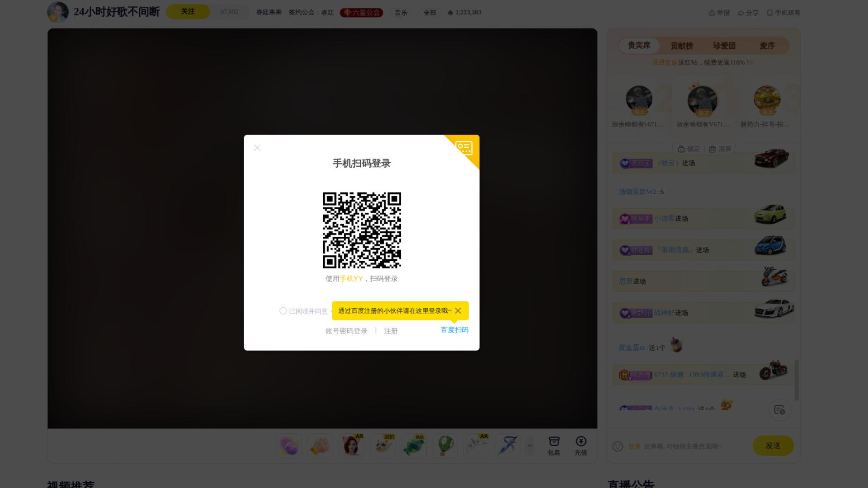
Task: Click the 分享 share icon
Action: click(x=748, y=13)
